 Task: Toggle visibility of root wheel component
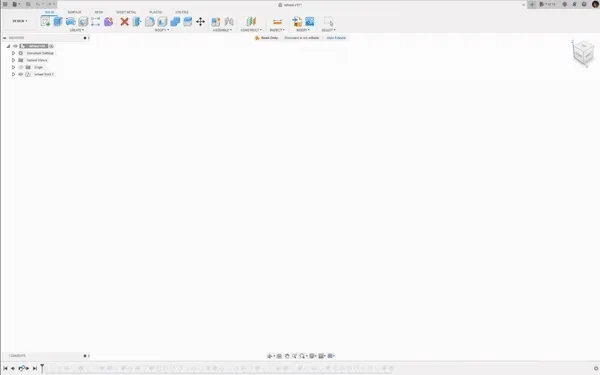tap(16, 46)
